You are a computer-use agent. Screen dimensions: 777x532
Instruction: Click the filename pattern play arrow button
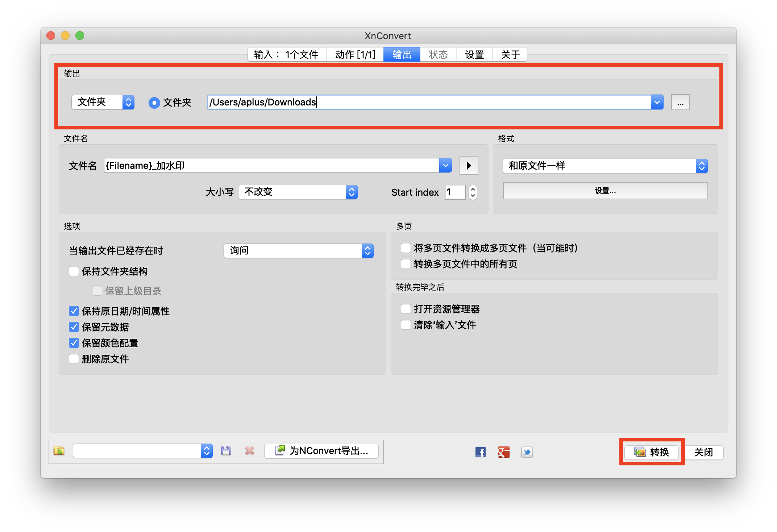(x=469, y=166)
